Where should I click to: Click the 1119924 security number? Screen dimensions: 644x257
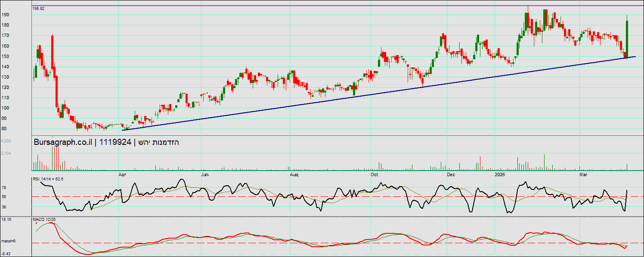click(x=115, y=143)
